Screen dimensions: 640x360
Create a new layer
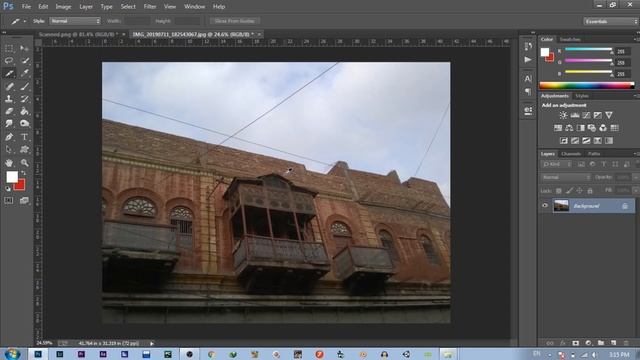[x=613, y=343]
